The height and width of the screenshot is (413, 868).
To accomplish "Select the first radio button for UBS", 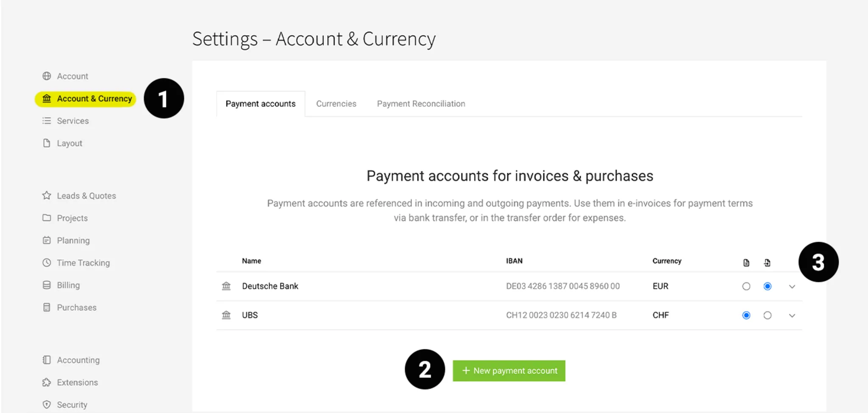I will [746, 315].
